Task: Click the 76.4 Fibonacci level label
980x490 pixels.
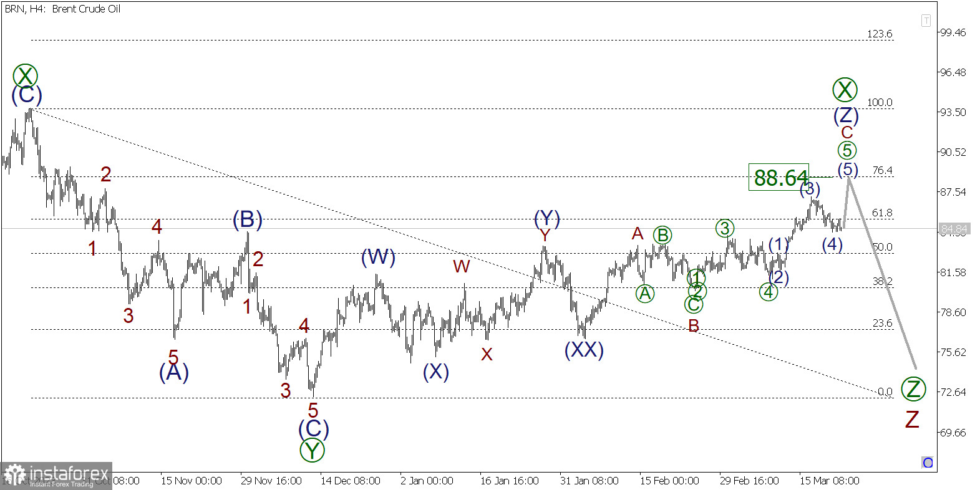Action: (882, 171)
